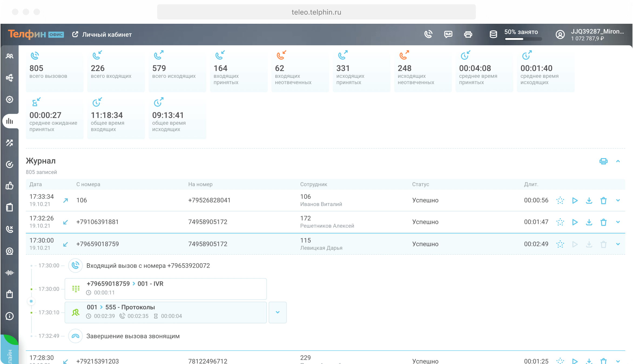Open the Личный кабинет link
The image size is (633, 364).
(102, 35)
